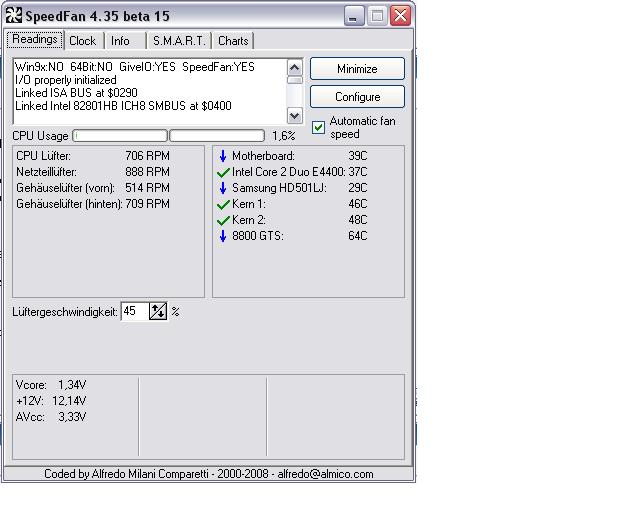Click the Netzteillüfter 888 RPM reading
Screen dimensions: 640x512
[93, 172]
